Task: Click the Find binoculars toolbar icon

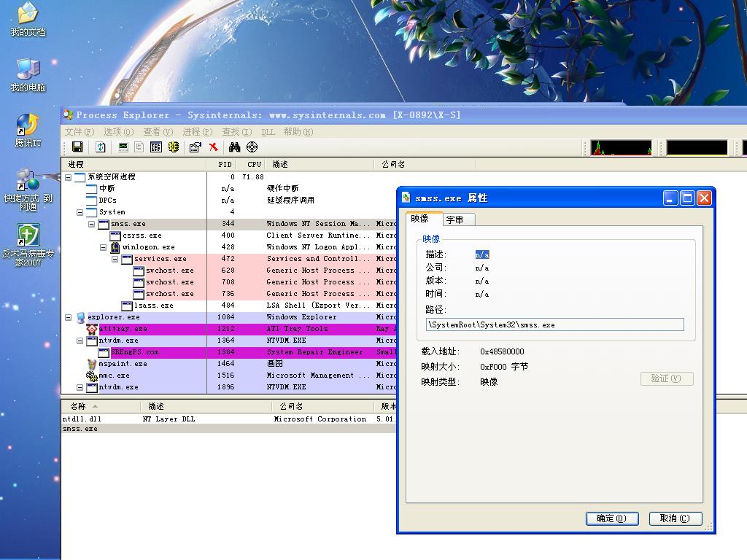Action: click(x=234, y=147)
